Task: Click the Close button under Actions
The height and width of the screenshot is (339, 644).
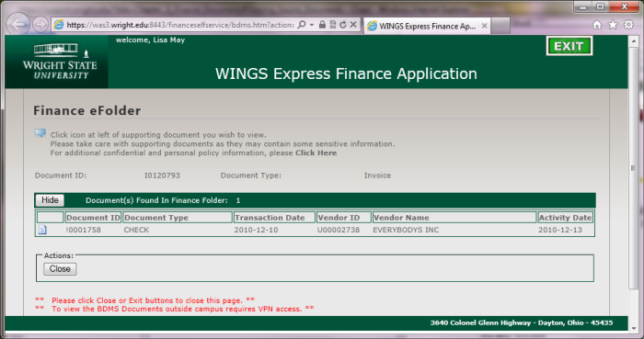Action: pyautogui.click(x=60, y=269)
